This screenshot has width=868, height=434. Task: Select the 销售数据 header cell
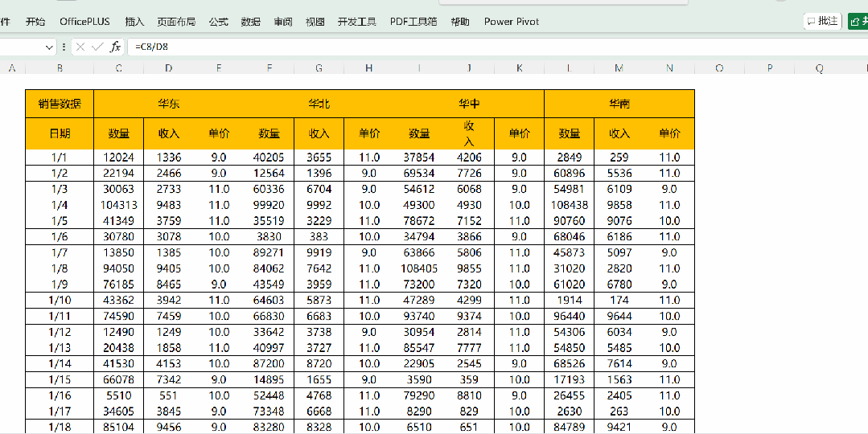[60, 104]
